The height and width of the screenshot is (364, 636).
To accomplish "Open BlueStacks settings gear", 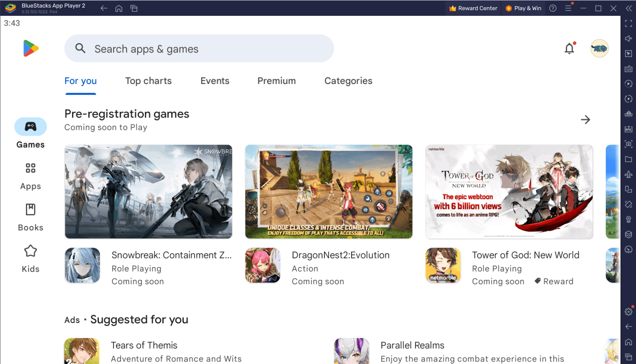I will pos(628,312).
